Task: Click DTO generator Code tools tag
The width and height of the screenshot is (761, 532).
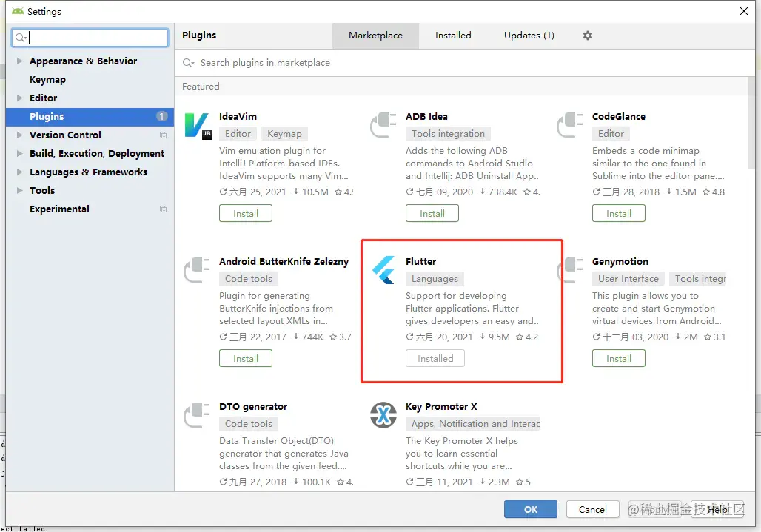Action: click(249, 423)
